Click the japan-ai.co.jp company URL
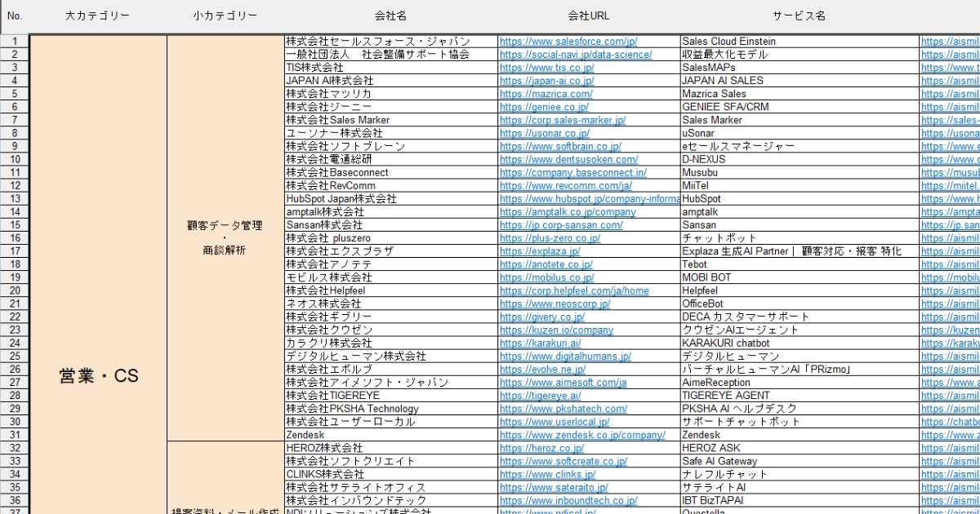This screenshot has height=514, width=980. click(546, 81)
